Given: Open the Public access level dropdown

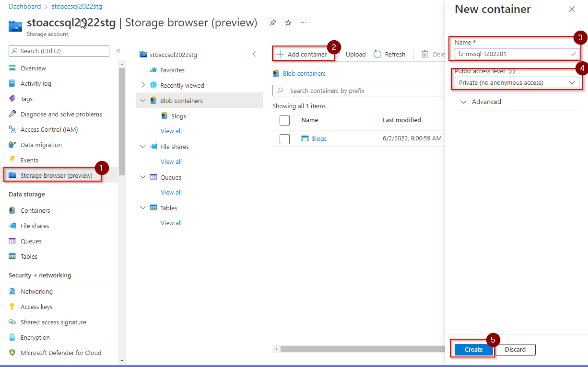Looking at the screenshot, I should 517,83.
